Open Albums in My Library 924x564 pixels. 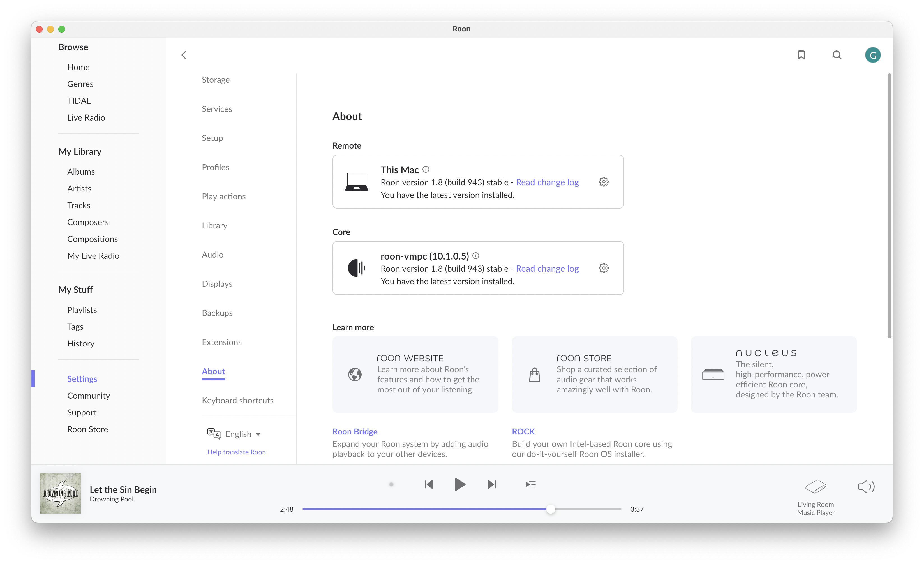pos(81,172)
